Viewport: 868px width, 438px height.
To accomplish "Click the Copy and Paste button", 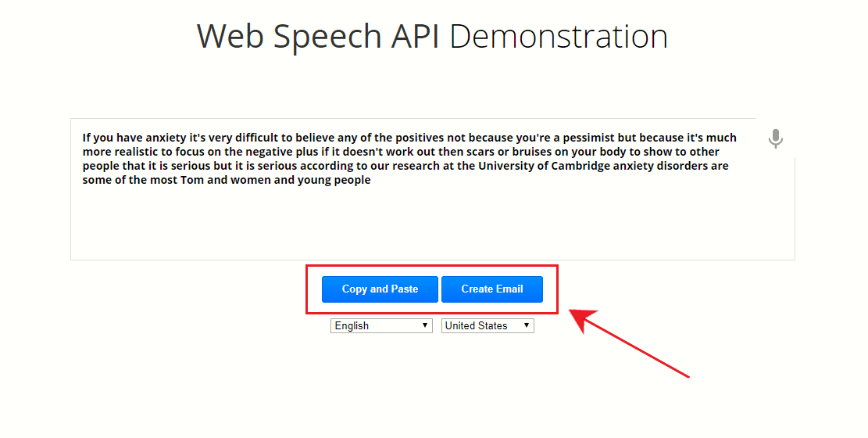I will (380, 289).
